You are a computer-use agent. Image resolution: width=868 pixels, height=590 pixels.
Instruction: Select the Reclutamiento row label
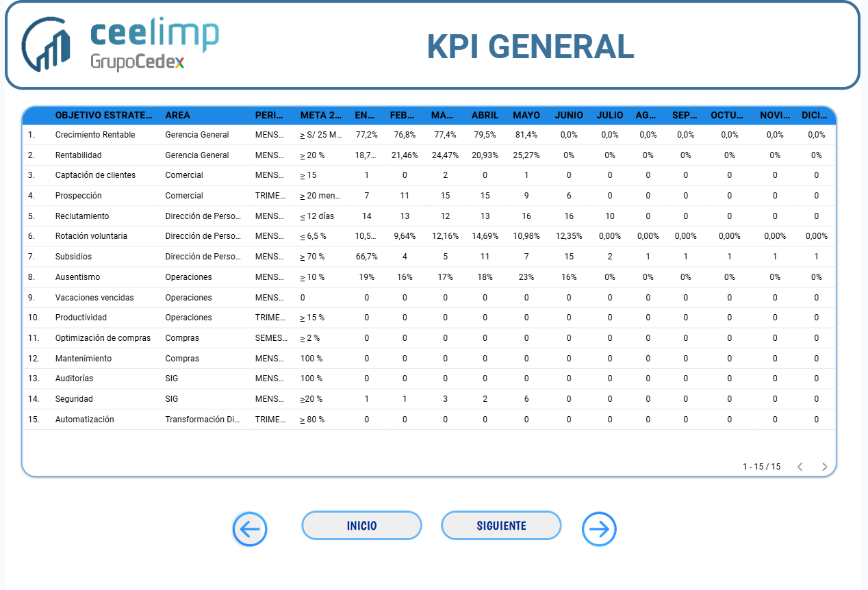point(82,216)
